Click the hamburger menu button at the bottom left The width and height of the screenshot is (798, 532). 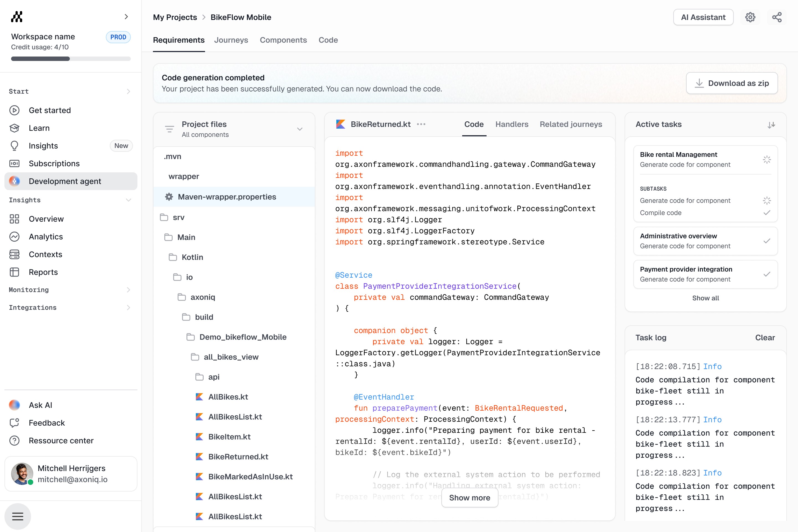[18, 516]
